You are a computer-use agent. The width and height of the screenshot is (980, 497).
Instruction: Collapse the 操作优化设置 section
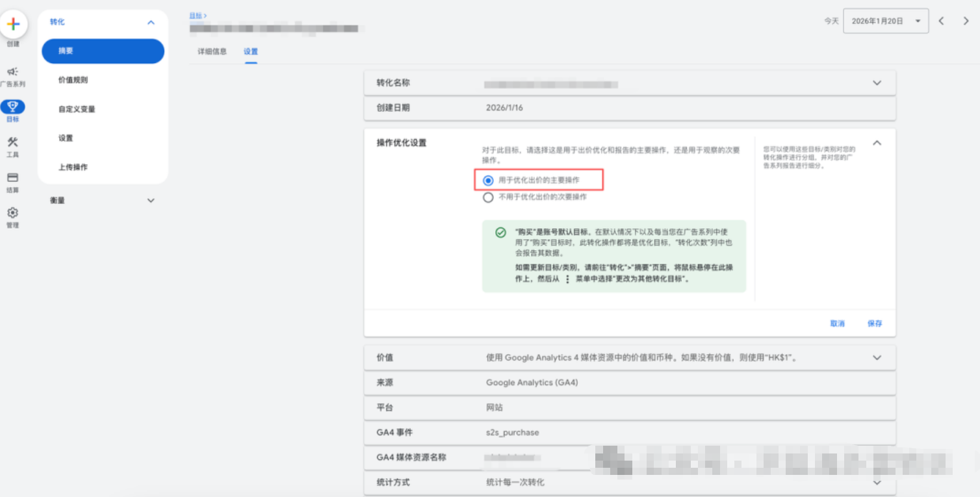877,142
